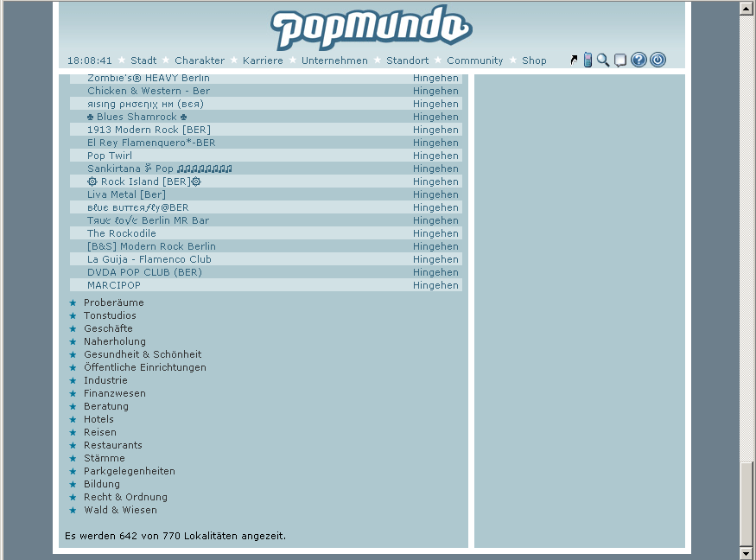Open El Rey Flamenquero*-BER venue
Screen dimensions: 756x560
click(x=151, y=143)
